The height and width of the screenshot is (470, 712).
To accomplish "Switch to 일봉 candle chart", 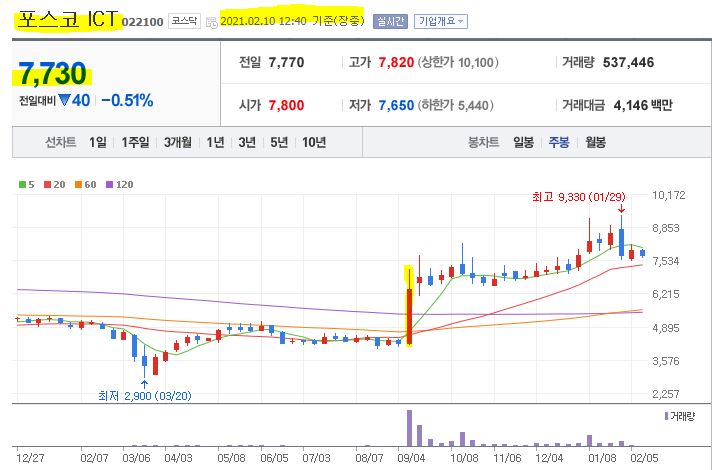I will pos(523,143).
